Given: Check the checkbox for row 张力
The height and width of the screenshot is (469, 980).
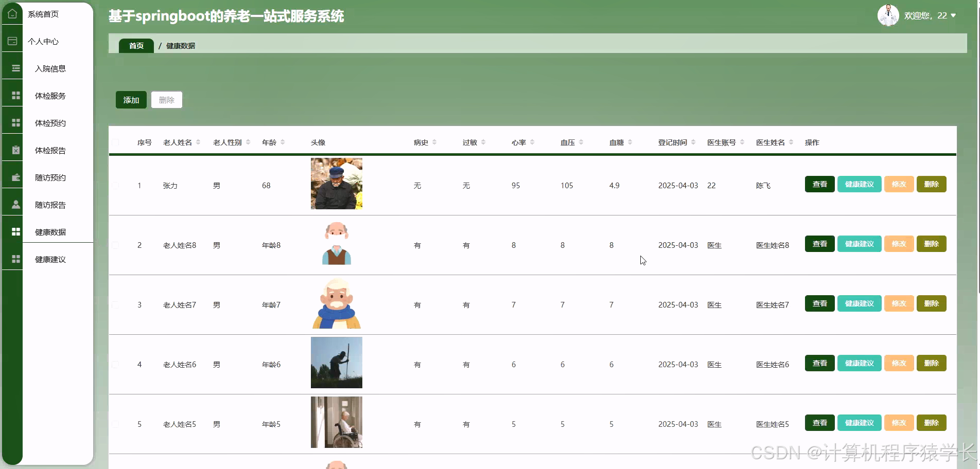Looking at the screenshot, I should 115,186.
